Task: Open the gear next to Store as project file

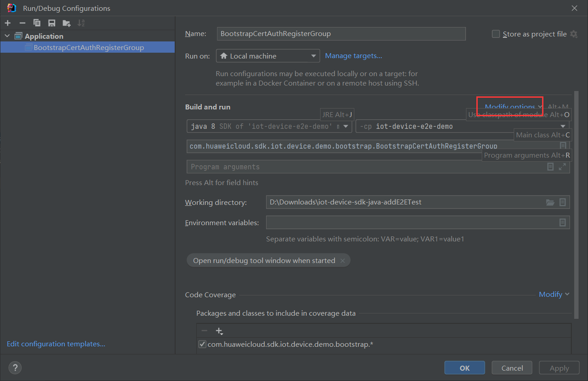Action: (x=574, y=34)
